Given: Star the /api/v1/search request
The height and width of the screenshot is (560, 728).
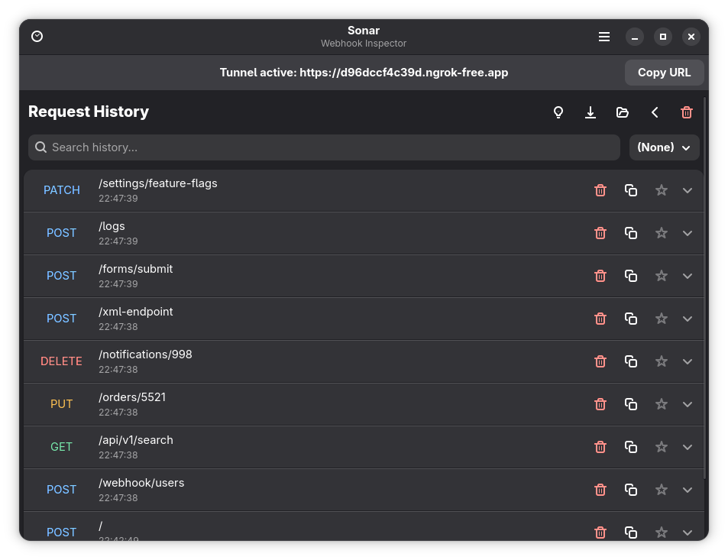Looking at the screenshot, I should (661, 447).
